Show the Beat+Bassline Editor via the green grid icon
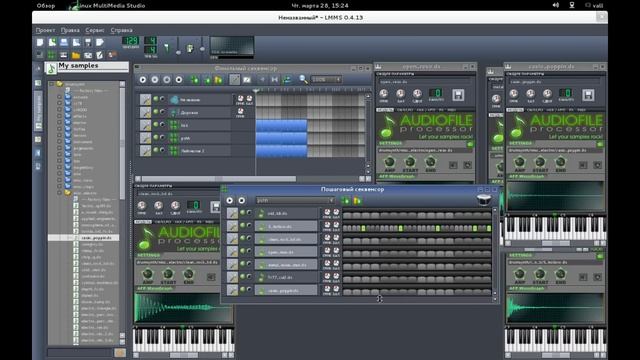 (x=52, y=55)
